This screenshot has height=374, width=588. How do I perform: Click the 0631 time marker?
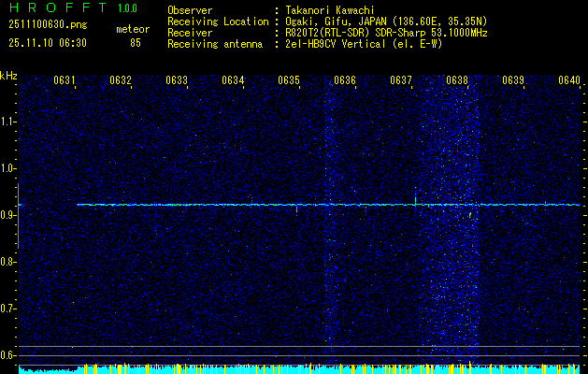[65, 80]
